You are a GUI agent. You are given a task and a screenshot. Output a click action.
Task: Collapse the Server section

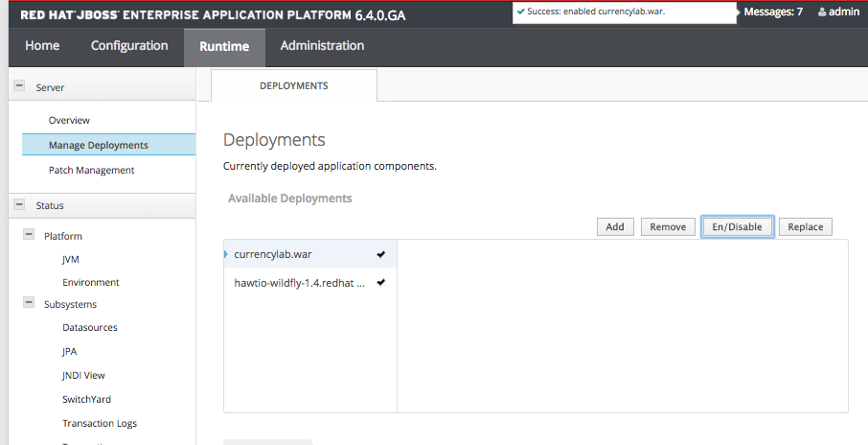coord(19,86)
